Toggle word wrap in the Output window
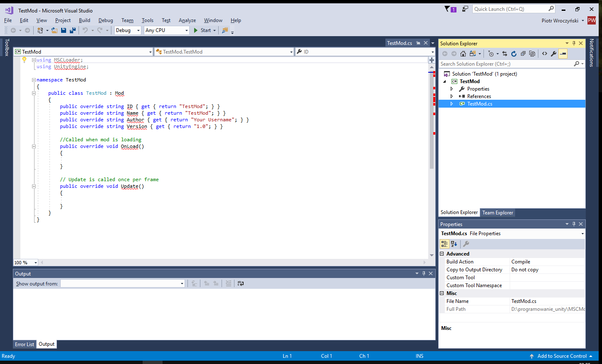This screenshot has width=602, height=364. (x=240, y=283)
